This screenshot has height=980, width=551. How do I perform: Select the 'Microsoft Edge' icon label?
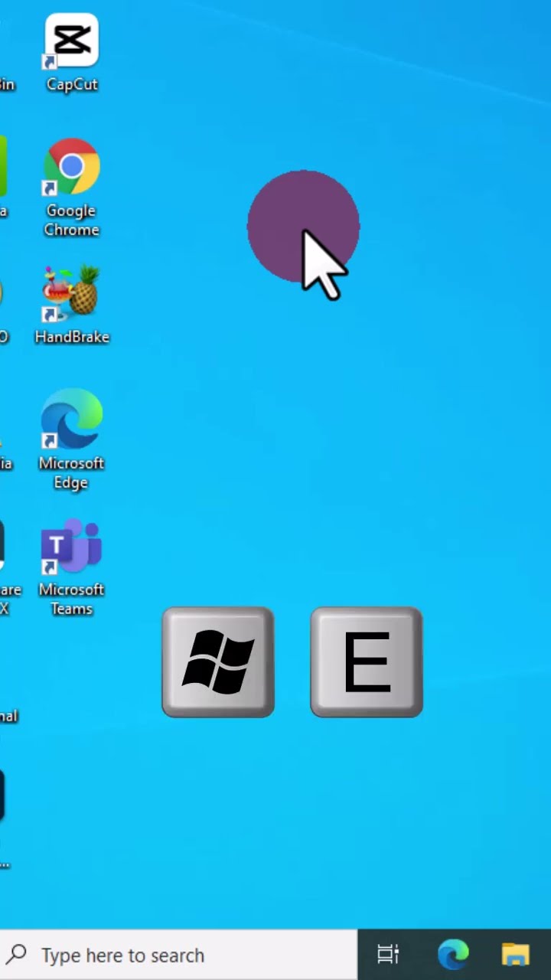[x=72, y=473]
